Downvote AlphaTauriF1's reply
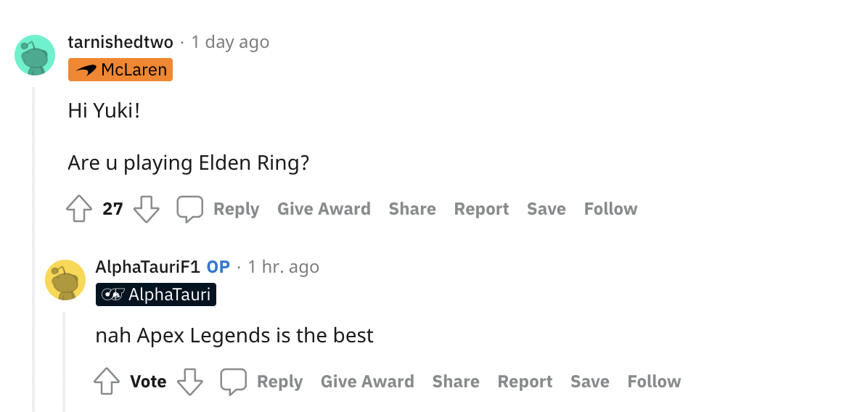This screenshot has height=412, width=868. click(190, 382)
